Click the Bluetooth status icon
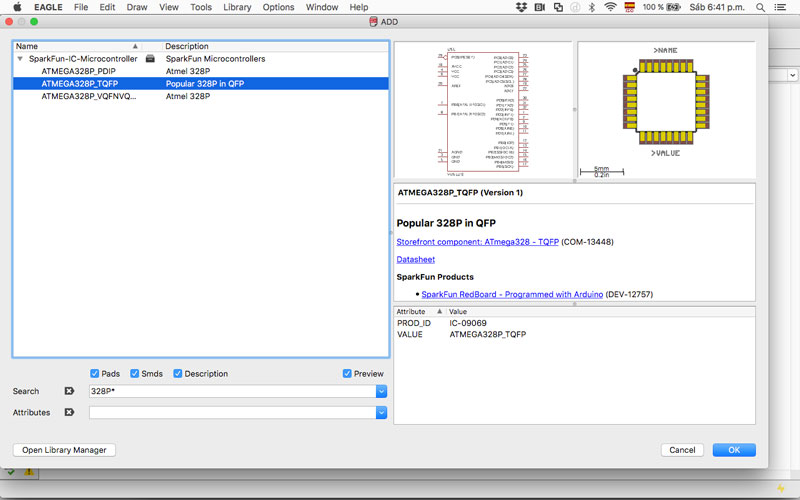The image size is (800, 500). coord(592,7)
